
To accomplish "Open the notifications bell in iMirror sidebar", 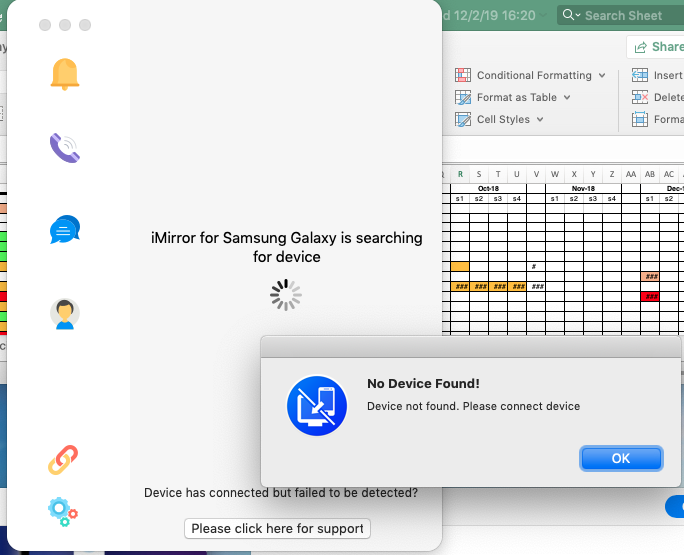I will (x=65, y=74).
